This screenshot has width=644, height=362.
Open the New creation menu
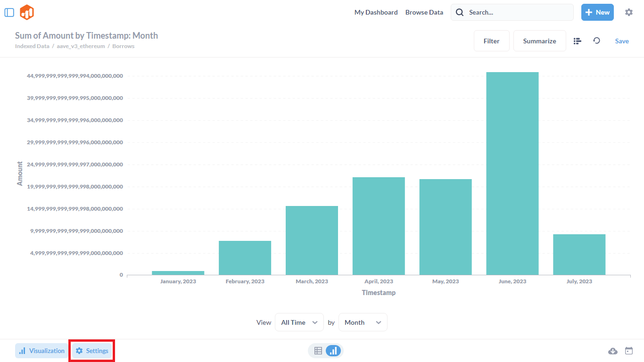tap(597, 12)
